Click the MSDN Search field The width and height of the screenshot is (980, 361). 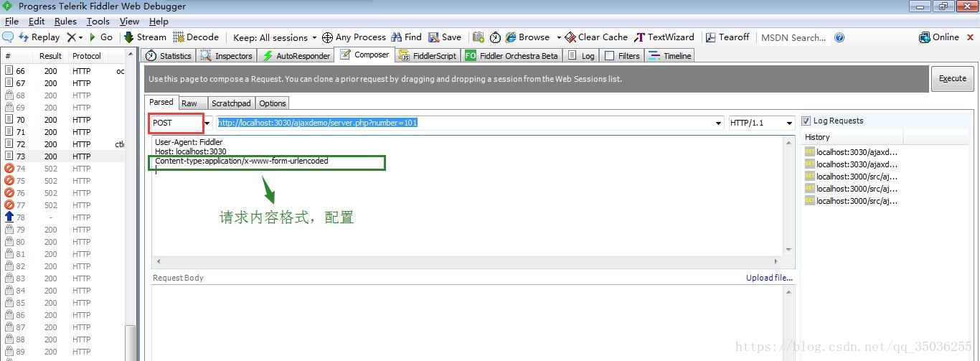[x=793, y=37]
